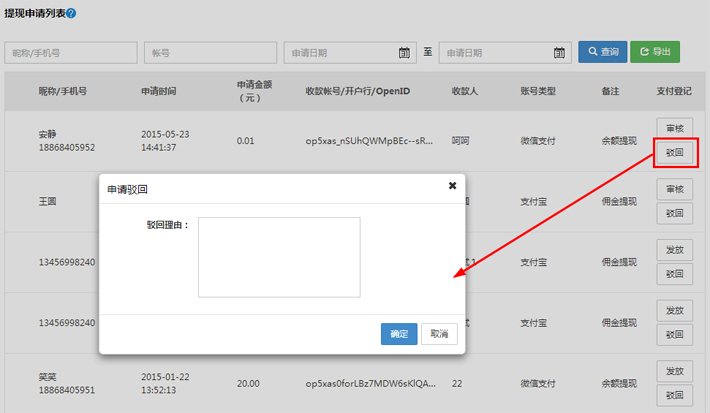Close the 申请驳回 dialog with the X
The height and width of the screenshot is (413, 710).
pyautogui.click(x=452, y=186)
